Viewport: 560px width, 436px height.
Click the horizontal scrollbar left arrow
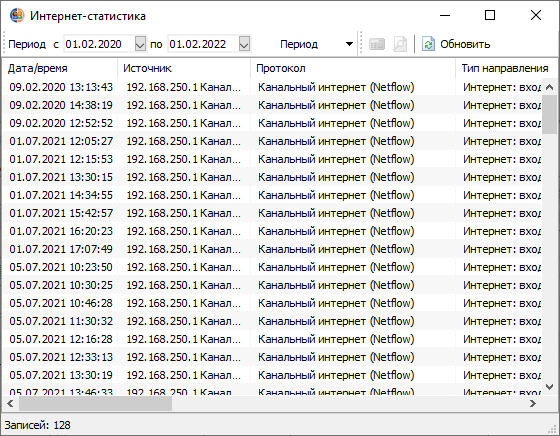coord(10,404)
